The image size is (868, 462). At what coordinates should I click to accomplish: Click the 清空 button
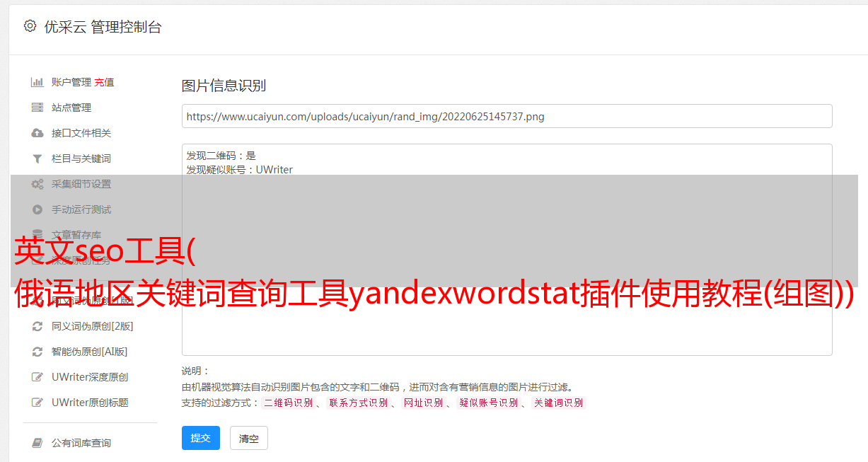tap(249, 438)
